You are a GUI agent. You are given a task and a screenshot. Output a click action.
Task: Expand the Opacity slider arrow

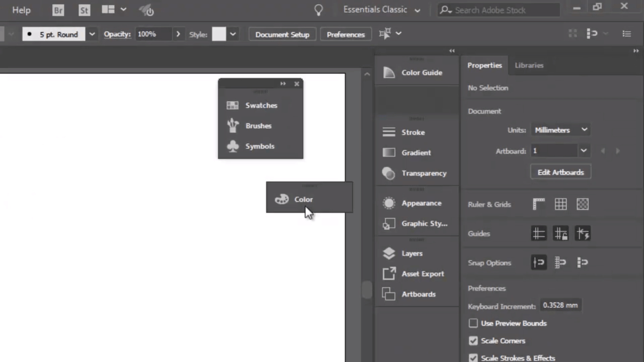coord(178,34)
